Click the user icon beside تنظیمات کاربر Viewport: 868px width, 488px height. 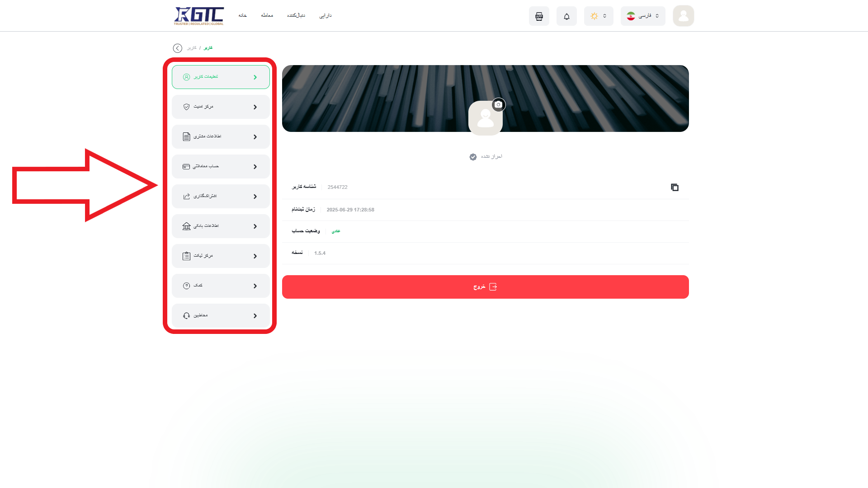(186, 77)
